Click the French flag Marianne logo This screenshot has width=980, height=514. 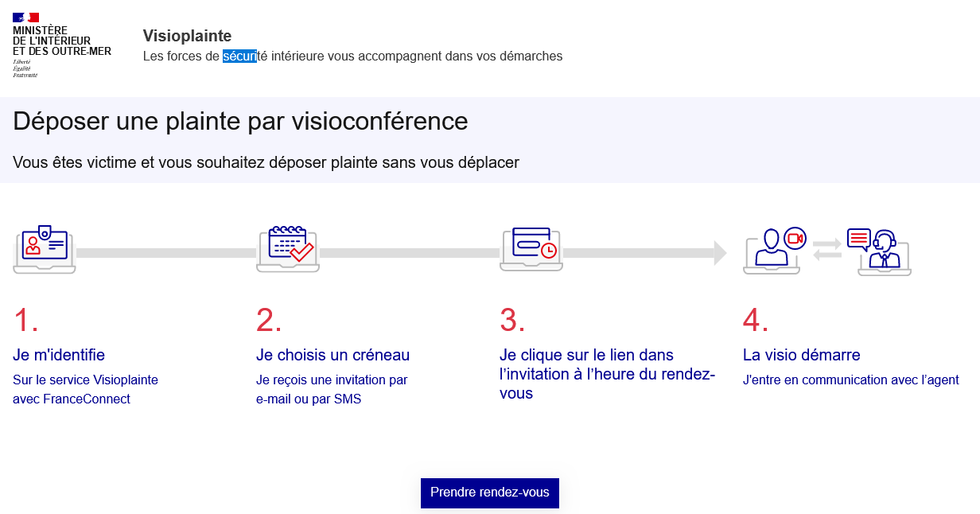tap(26, 17)
